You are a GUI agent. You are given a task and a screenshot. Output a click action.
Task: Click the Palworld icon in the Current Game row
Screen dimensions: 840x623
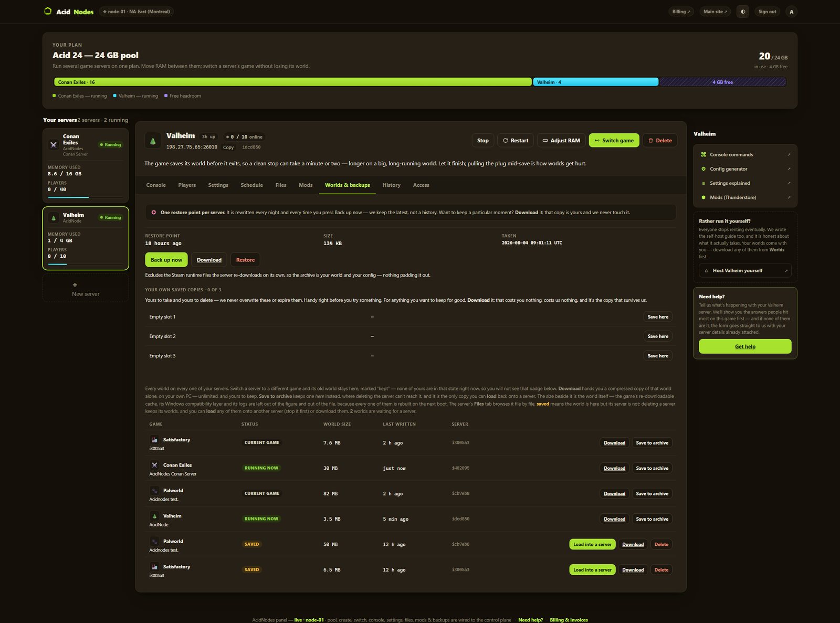[154, 491]
